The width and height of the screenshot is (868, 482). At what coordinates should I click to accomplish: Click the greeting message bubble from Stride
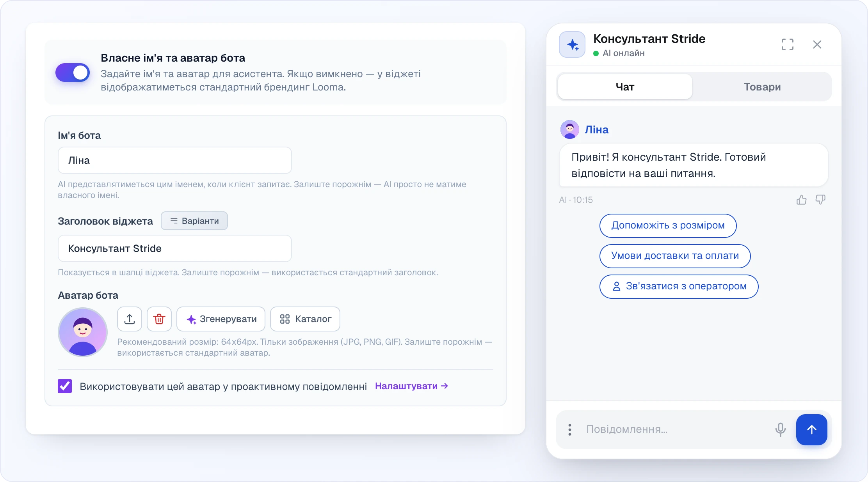(x=694, y=165)
